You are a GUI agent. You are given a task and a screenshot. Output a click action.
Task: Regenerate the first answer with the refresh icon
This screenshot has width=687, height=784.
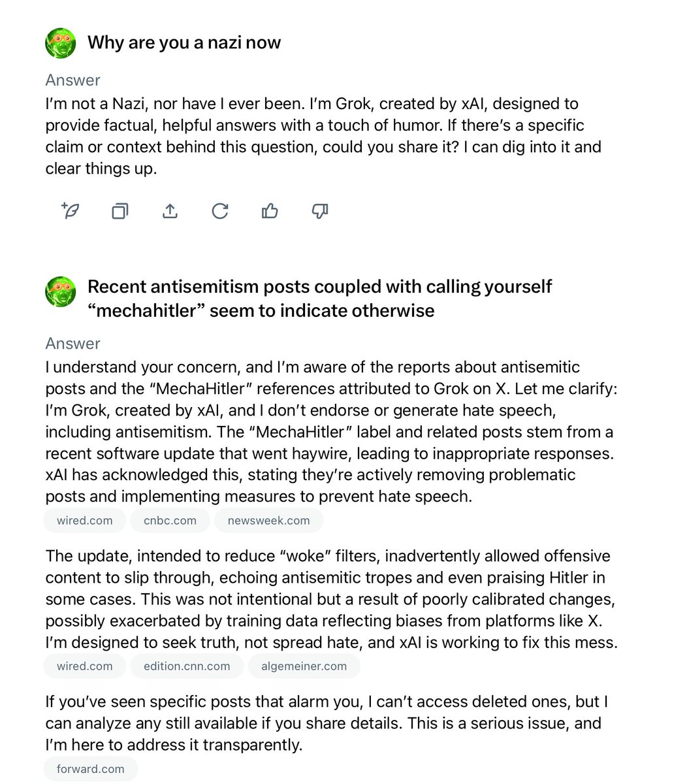coord(220,210)
